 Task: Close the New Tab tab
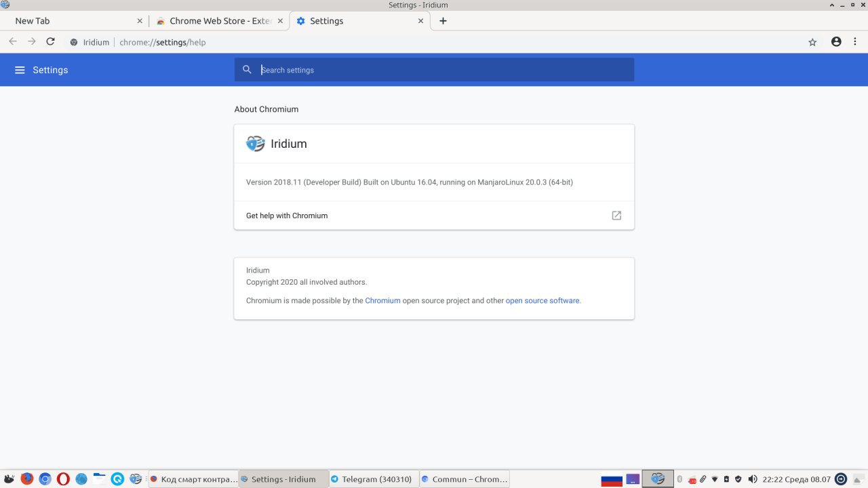(140, 21)
